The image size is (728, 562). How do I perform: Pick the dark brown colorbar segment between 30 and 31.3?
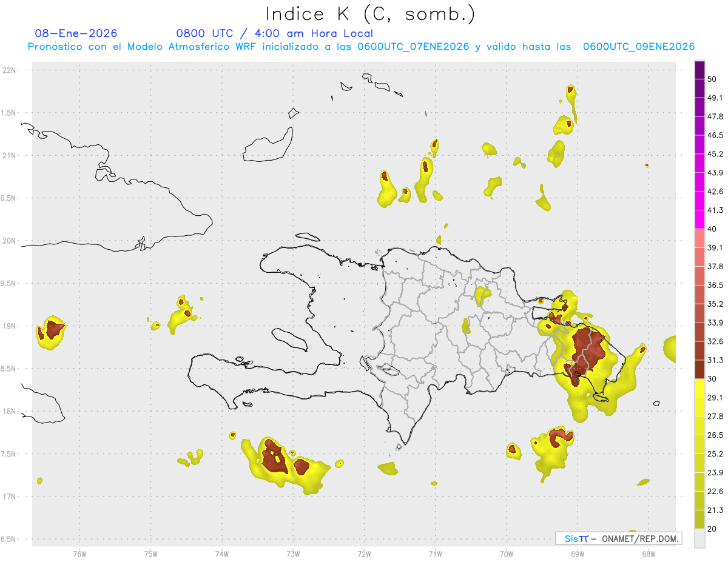[x=699, y=369]
